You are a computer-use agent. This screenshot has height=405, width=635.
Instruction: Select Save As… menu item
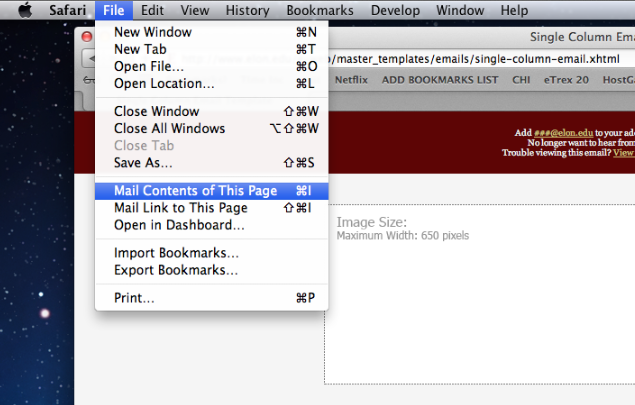[x=143, y=162]
